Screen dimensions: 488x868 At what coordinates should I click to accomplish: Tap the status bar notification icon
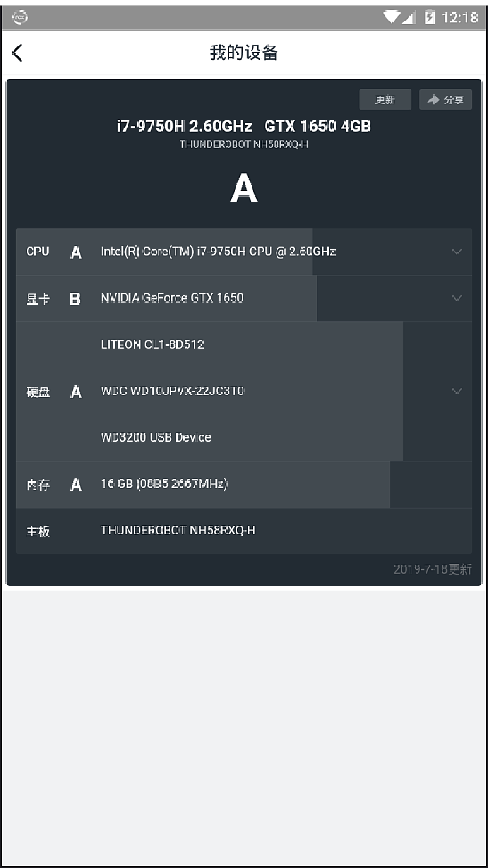pos(20,18)
